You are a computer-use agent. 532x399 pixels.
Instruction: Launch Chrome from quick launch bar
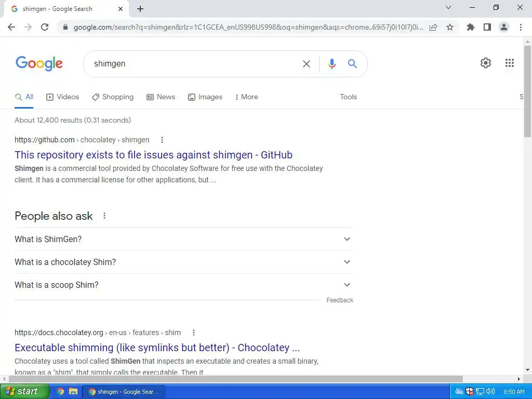click(x=60, y=392)
